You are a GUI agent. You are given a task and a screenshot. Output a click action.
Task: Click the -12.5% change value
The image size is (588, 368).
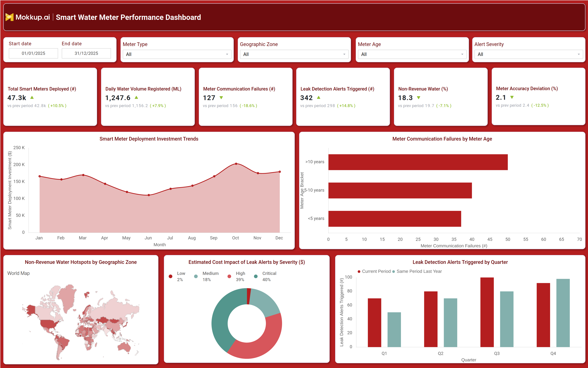540,105
